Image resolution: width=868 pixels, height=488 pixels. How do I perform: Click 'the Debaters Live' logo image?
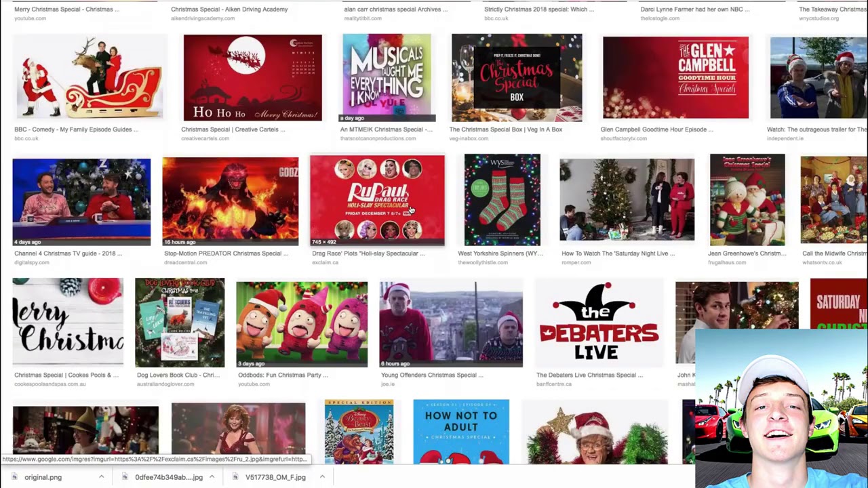point(599,323)
